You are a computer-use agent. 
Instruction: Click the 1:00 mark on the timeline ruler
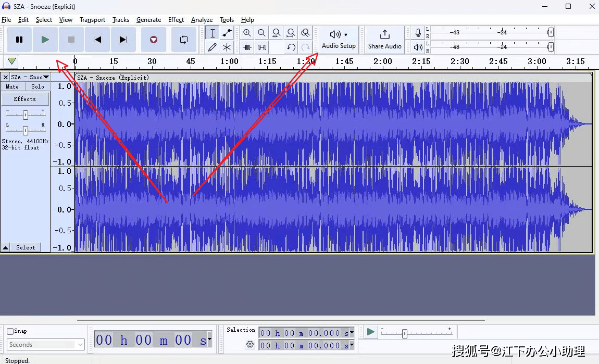click(x=229, y=61)
